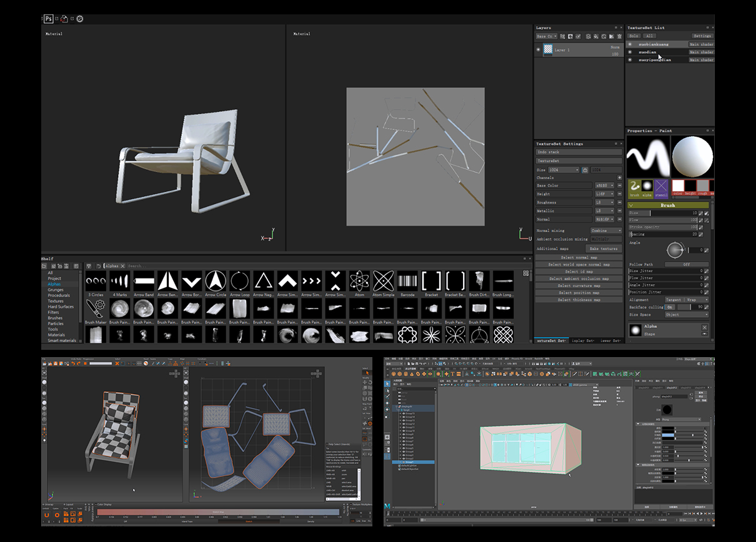Open the Height L16F format dropdown
This screenshot has width=756, height=542.
tap(604, 194)
